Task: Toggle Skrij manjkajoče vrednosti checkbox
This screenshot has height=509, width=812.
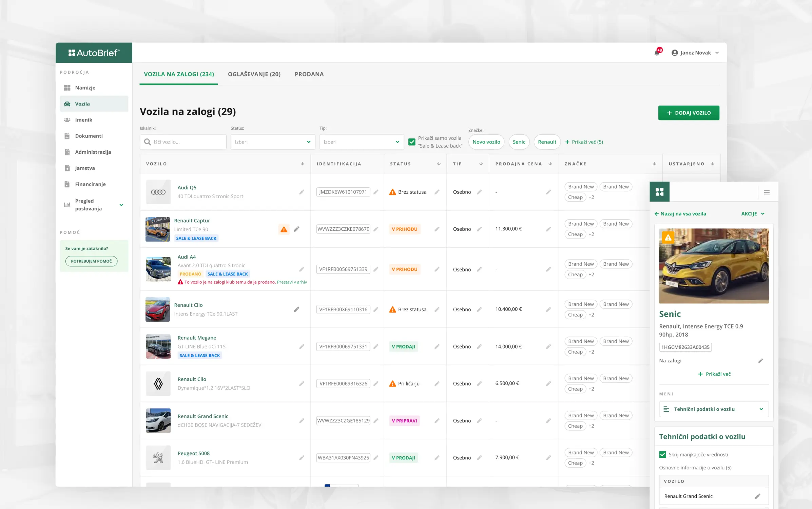Action: 662,454
